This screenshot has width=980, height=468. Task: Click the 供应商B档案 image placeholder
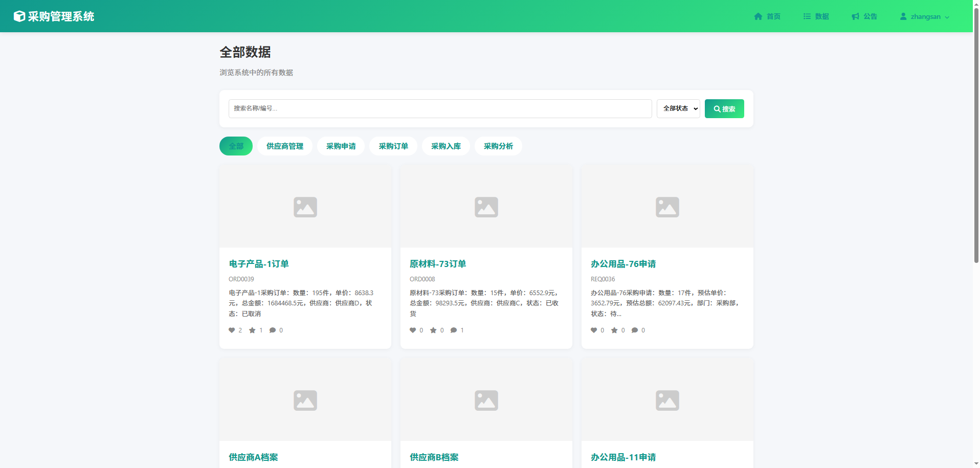pyautogui.click(x=486, y=400)
